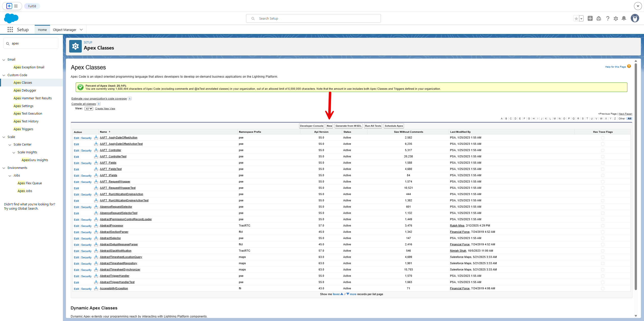Toggle trace flag checkbox for AbstractSelector
644x321 pixels.
tap(603, 238)
